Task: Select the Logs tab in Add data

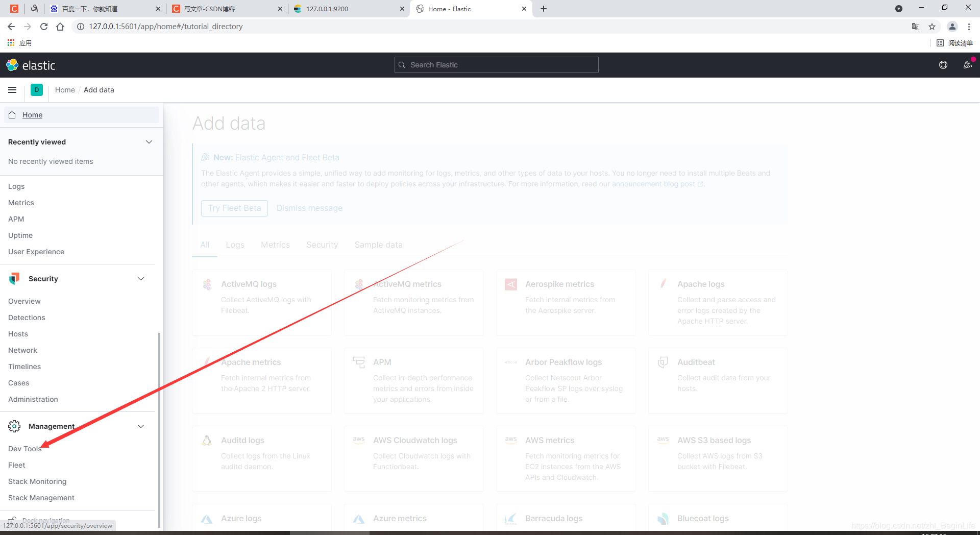Action: click(235, 245)
